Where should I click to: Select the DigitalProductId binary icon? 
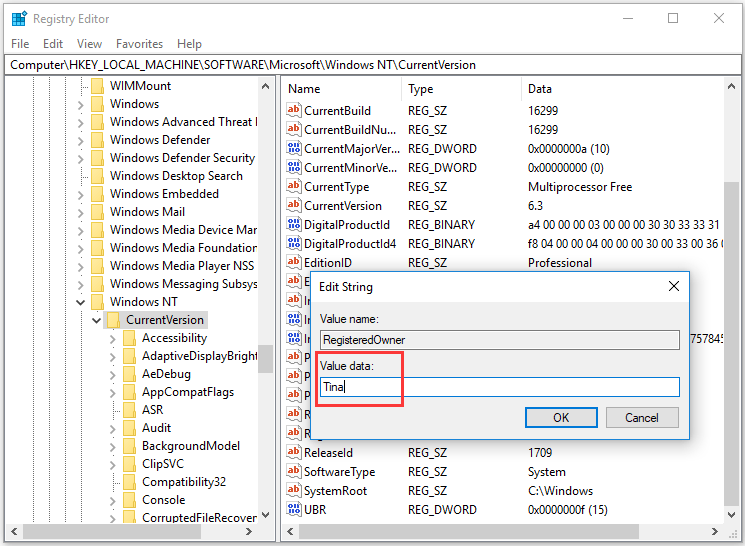294,224
